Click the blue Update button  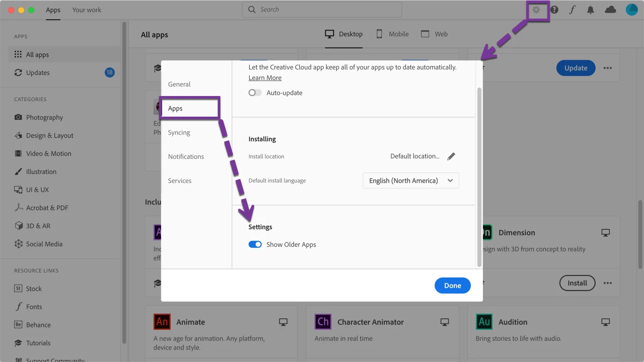[576, 68]
